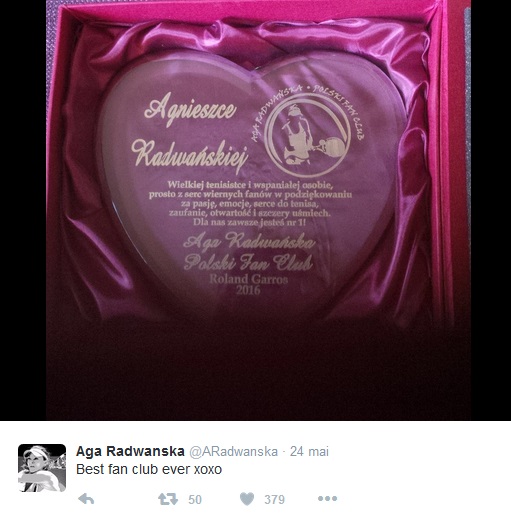This screenshot has height=520, width=511.
Task: Click the 379 likes count
Action: pos(275,499)
